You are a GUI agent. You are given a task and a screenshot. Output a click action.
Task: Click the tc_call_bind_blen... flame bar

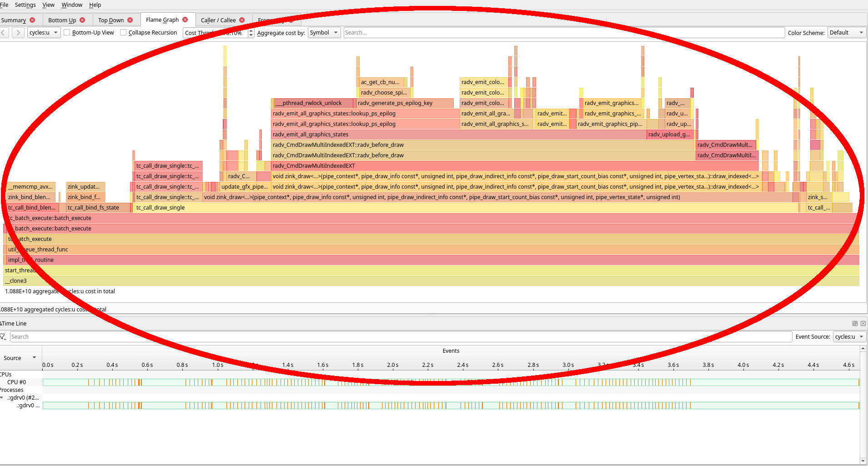click(x=33, y=208)
